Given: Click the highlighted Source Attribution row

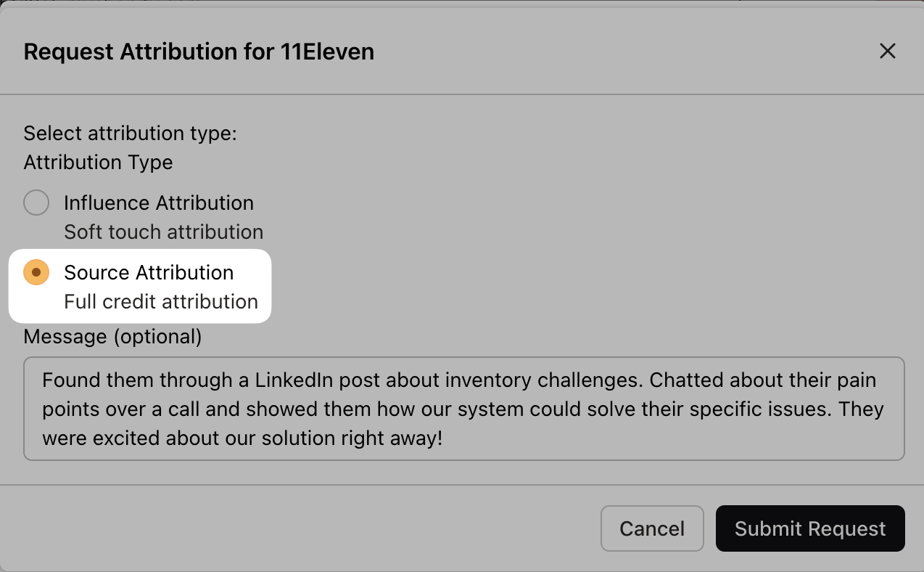Looking at the screenshot, I should pyautogui.click(x=139, y=285).
